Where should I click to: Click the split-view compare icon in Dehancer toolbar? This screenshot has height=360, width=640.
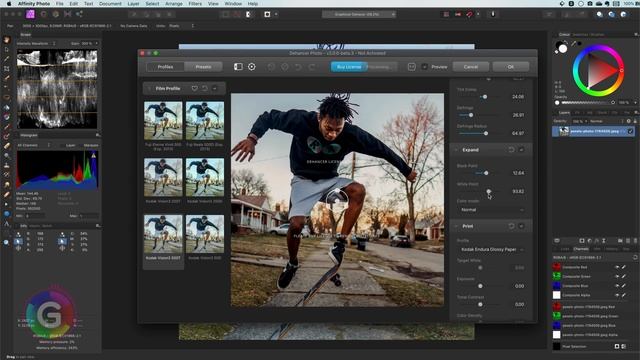[238, 67]
